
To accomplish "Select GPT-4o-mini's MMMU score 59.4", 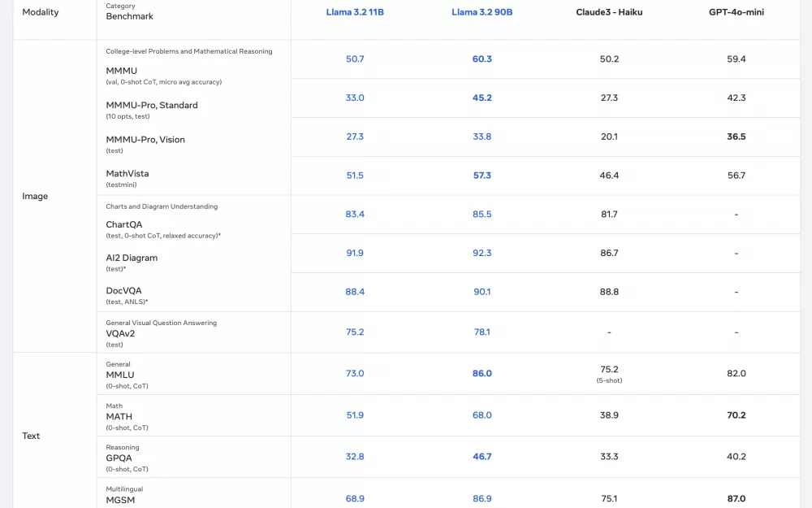I will click(736, 59).
